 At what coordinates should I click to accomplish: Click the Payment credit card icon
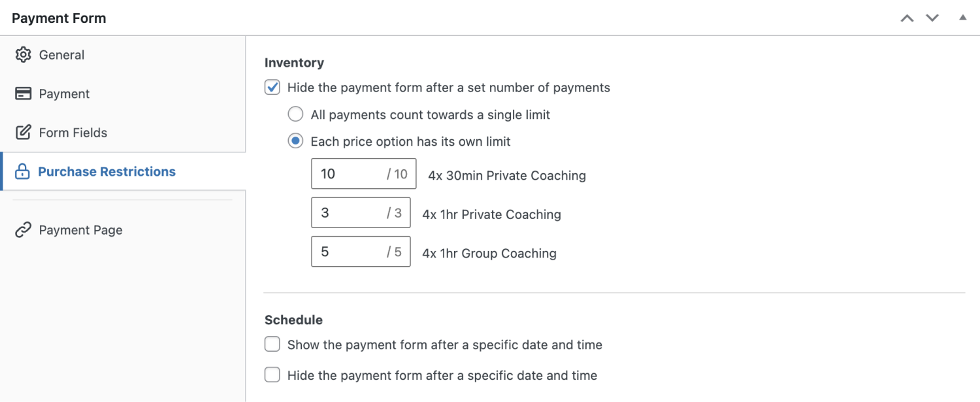click(23, 93)
